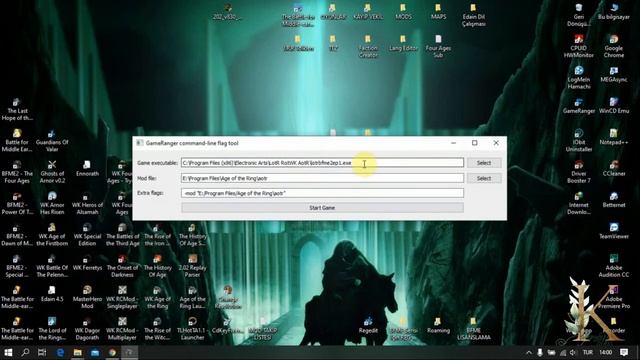Select the WK RCMod Multiplayer icon
640x360 pixels.
tap(122, 329)
